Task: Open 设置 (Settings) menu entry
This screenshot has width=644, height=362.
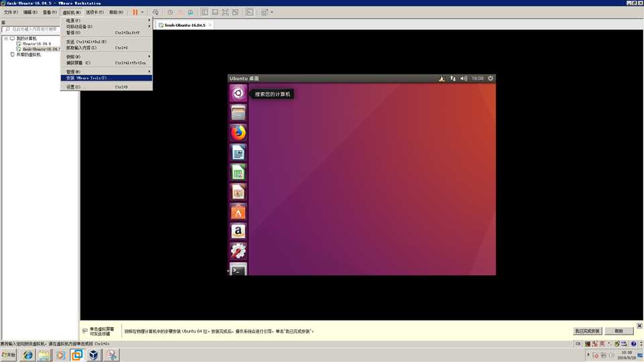Action: 107,87
